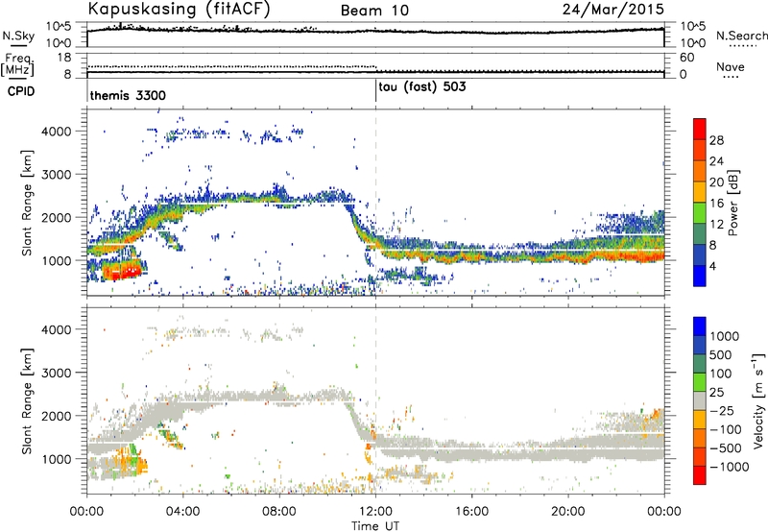
Task: Select the Beam 10 label
Action: point(374,11)
